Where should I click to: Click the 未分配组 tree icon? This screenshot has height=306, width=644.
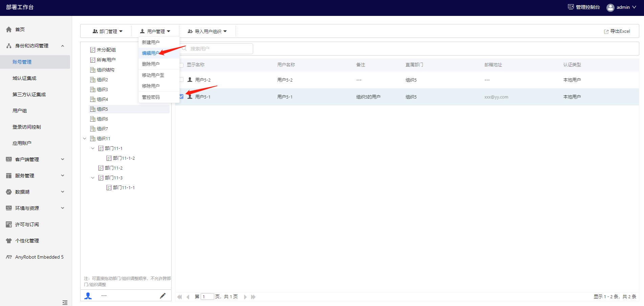tap(93, 50)
